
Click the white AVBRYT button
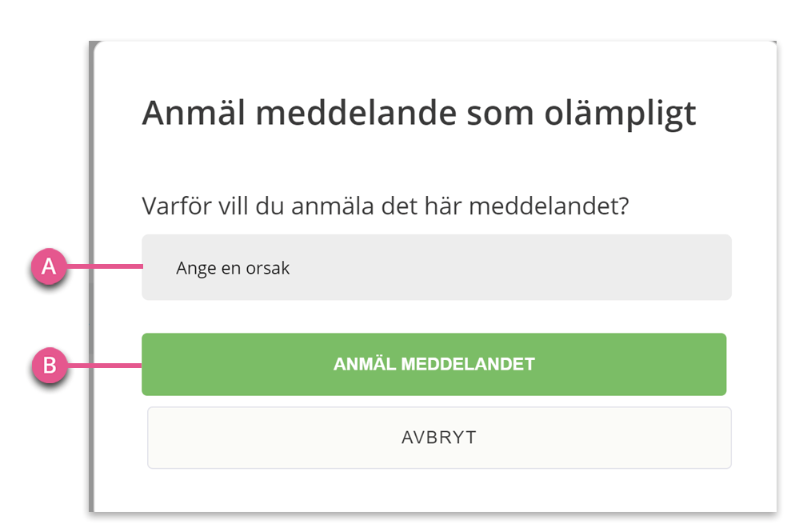(439, 438)
